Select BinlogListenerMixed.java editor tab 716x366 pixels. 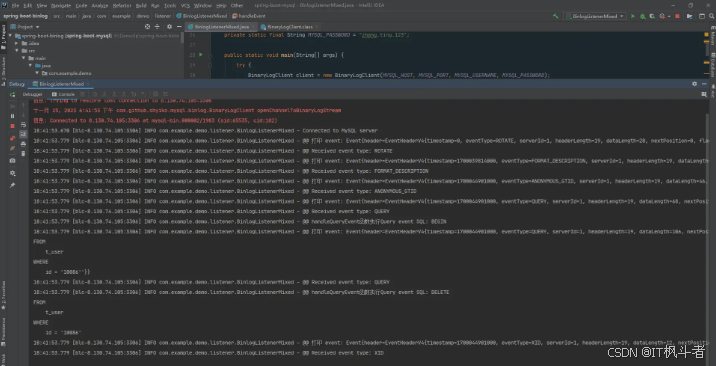[x=221, y=27]
